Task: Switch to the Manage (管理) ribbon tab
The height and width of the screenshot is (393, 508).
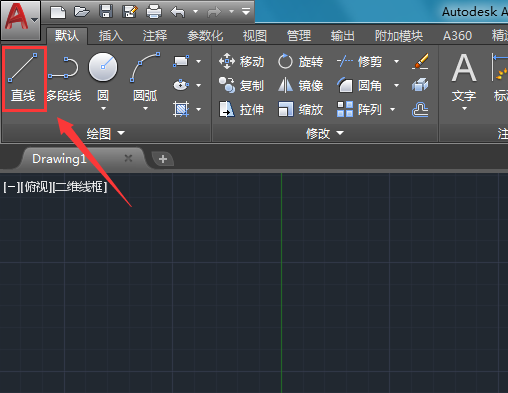Action: coord(299,35)
